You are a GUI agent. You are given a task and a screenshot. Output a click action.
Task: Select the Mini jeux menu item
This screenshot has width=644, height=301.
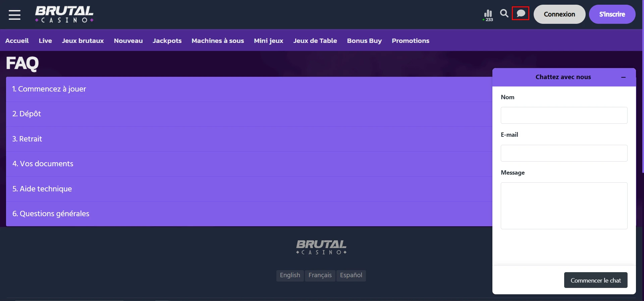(x=269, y=41)
